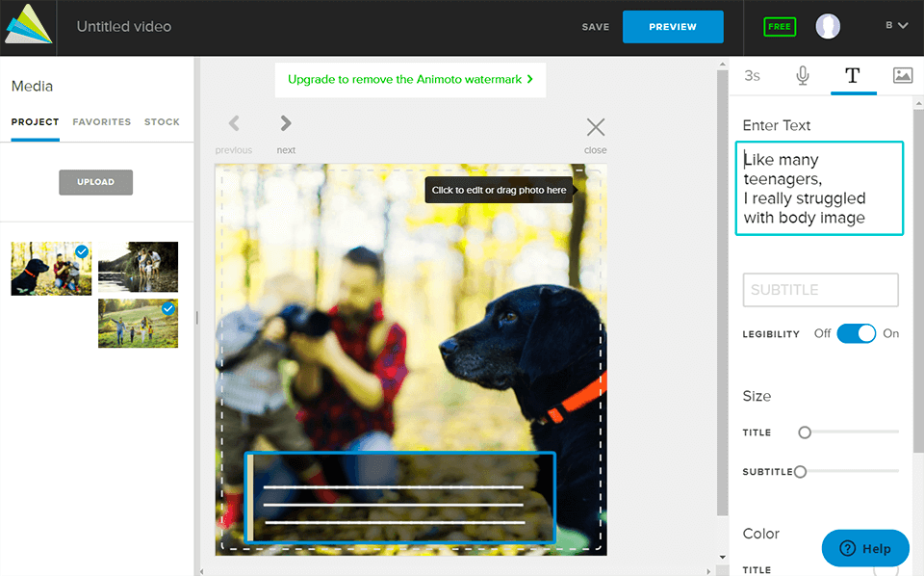Go to previous slide arrow
This screenshot has width=924, height=576.
coord(234,123)
